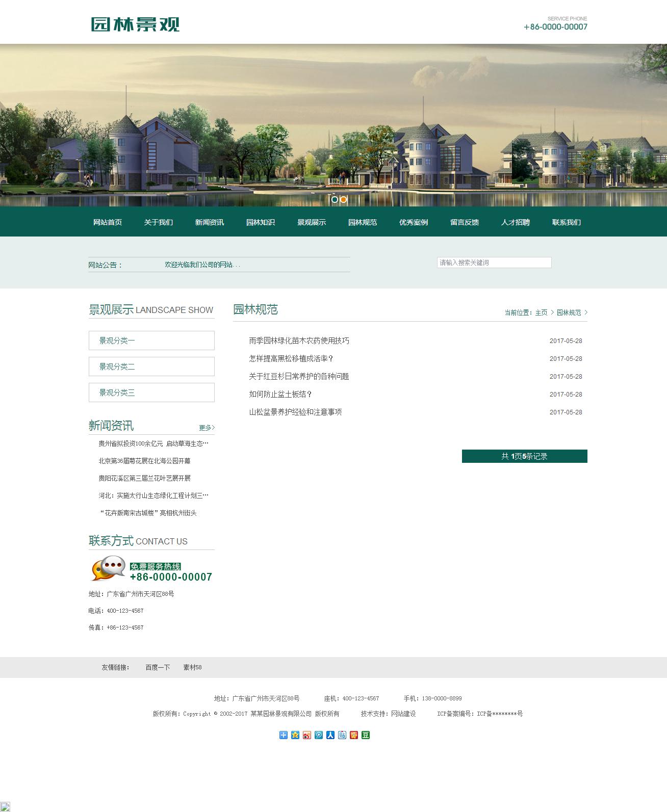667x812 pixels.
Task: Open article 怎样提高黑松移植成活率？
Action: coord(291,359)
